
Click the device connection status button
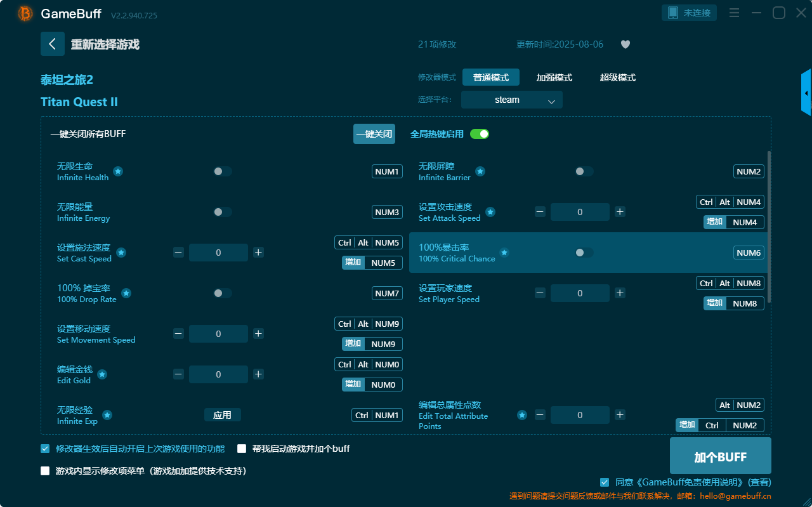point(690,13)
